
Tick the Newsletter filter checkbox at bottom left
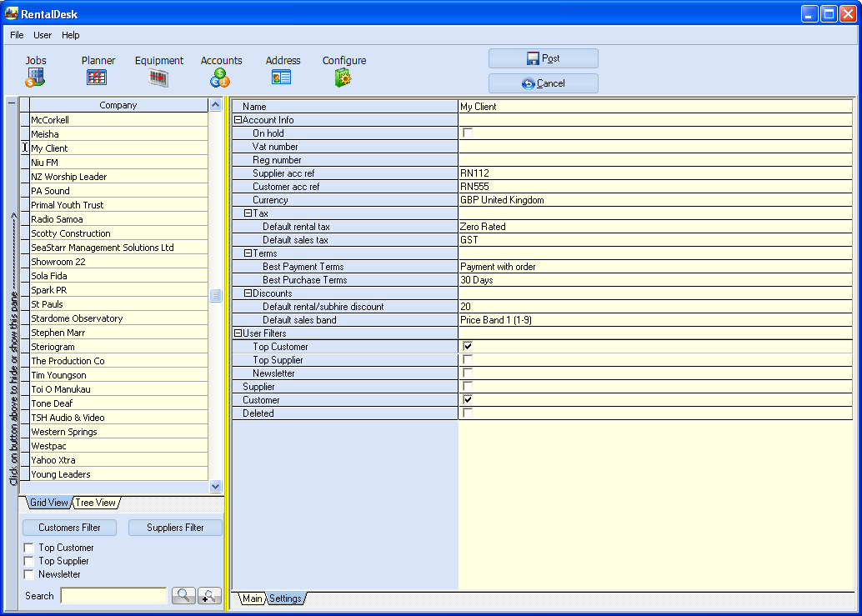(29, 574)
